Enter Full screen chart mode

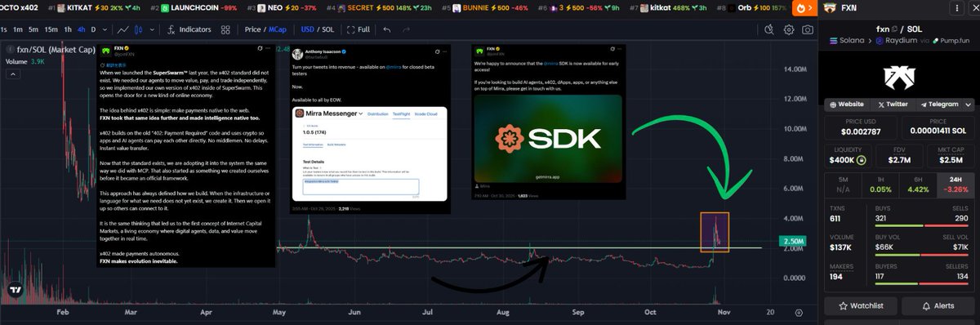point(358,29)
